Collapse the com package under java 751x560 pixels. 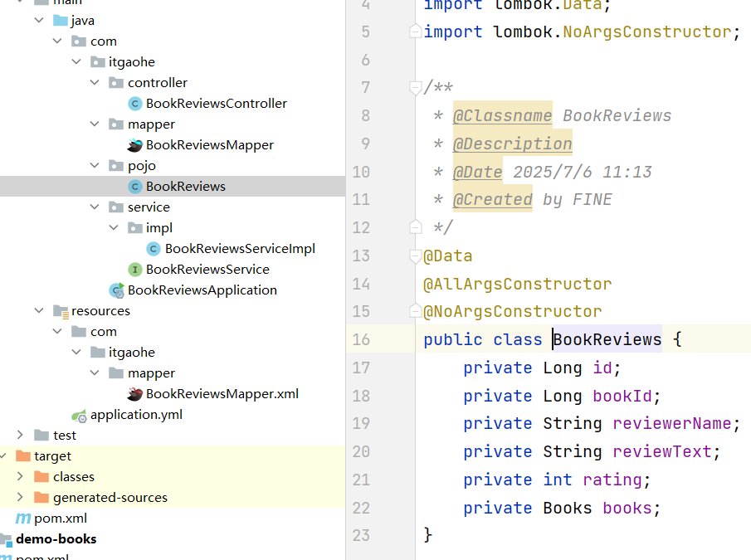pos(57,41)
